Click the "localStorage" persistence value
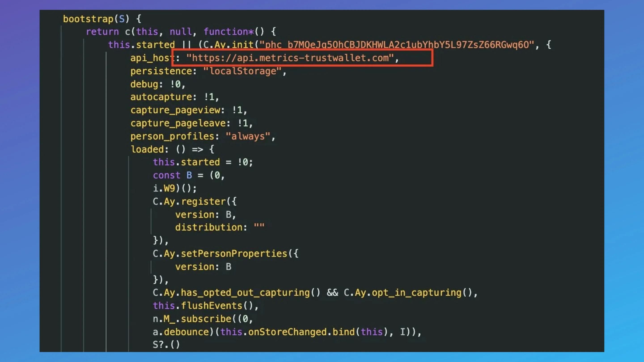644x362 pixels. (x=242, y=71)
